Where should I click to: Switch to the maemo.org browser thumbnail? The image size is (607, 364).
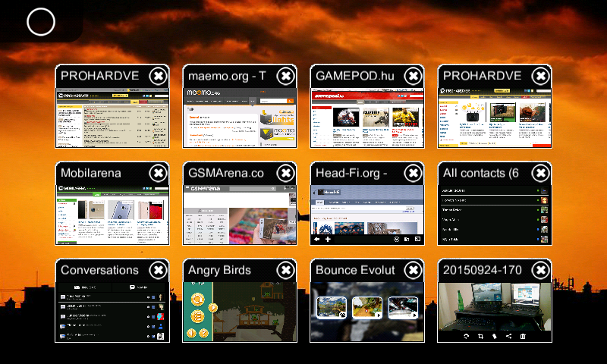[x=240, y=118]
